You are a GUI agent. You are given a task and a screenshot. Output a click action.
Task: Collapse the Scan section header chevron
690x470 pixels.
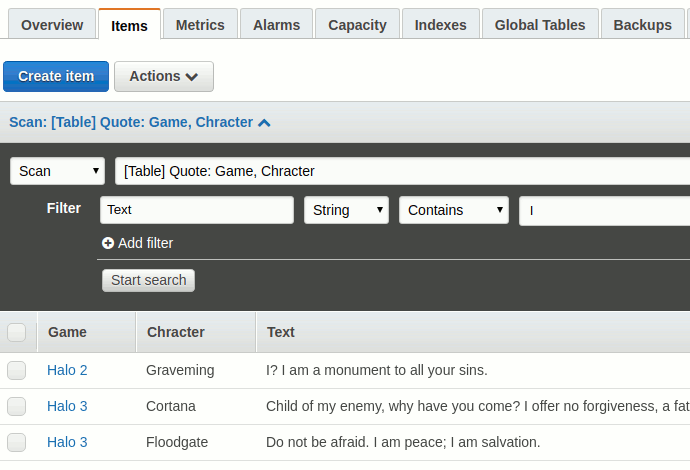pos(264,122)
